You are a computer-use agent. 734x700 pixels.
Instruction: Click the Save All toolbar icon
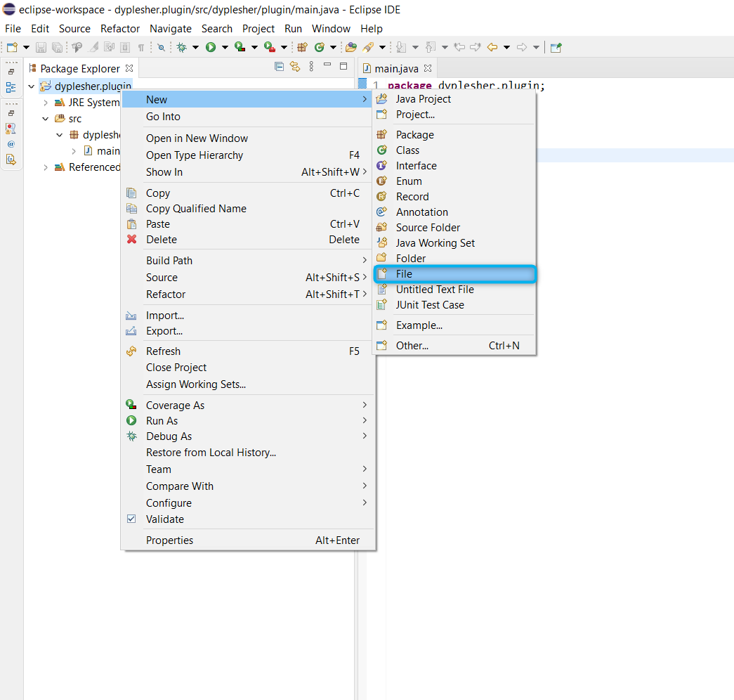click(57, 47)
